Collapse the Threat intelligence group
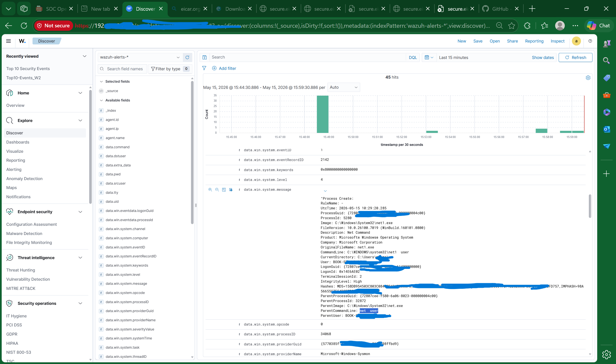 pos(80,258)
